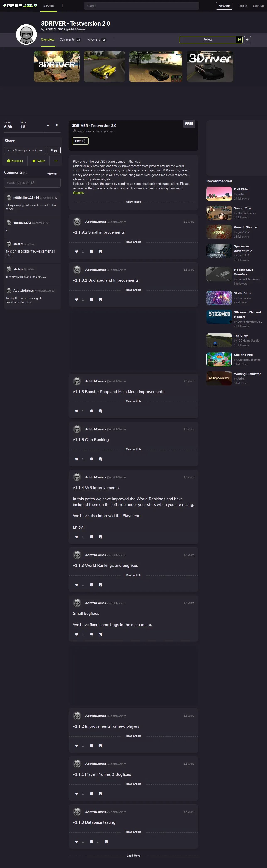The height and width of the screenshot is (868, 267).
Task: Click the 'What do you think?' comment box
Action: click(32, 183)
